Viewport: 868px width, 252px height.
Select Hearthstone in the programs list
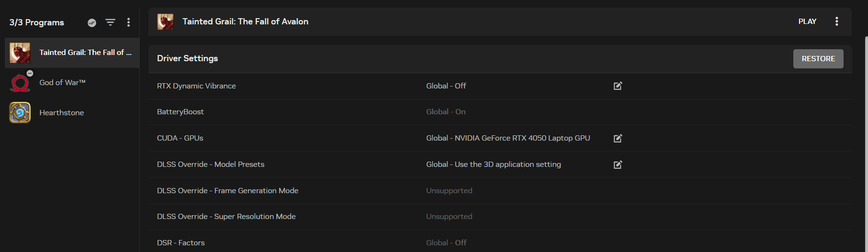pos(72,113)
